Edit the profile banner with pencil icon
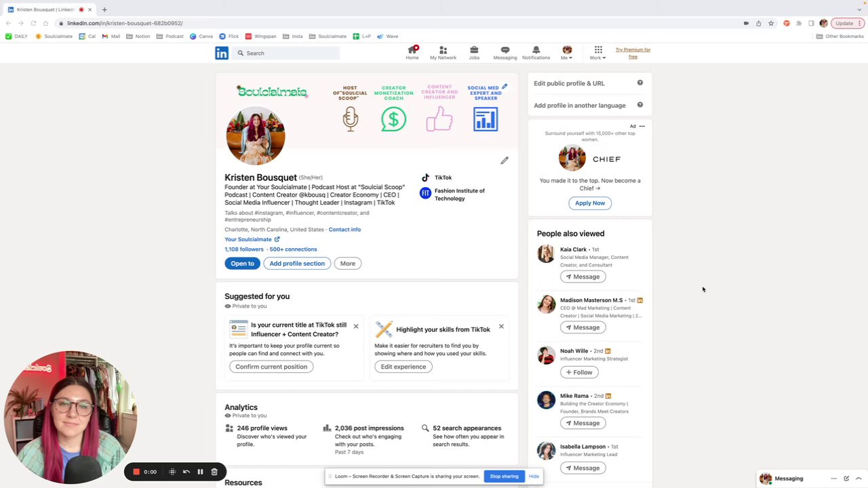Viewport: 868px width, 488px height. [x=505, y=87]
